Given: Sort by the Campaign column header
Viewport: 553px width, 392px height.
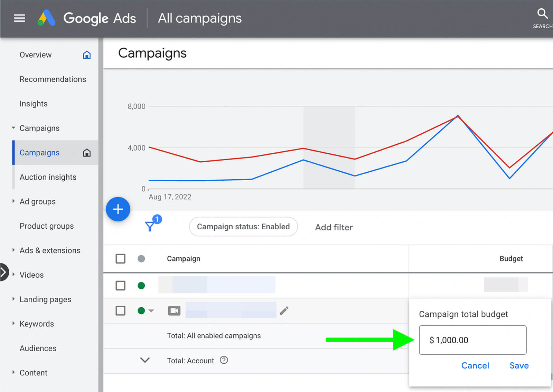Looking at the screenshot, I should click(x=184, y=259).
